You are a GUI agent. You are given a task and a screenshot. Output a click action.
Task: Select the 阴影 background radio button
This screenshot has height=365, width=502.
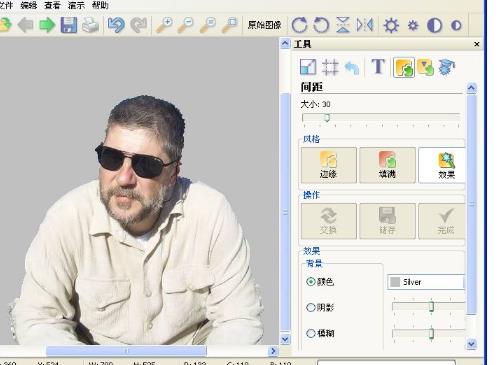point(311,307)
